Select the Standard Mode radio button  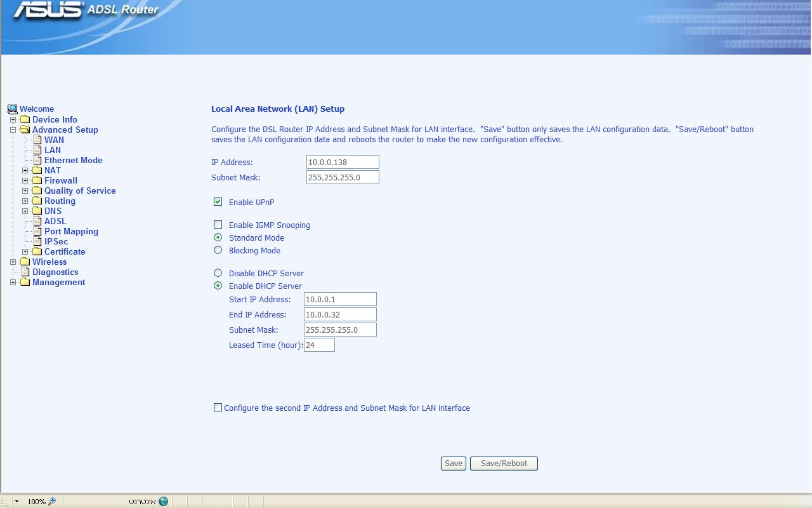click(x=218, y=237)
